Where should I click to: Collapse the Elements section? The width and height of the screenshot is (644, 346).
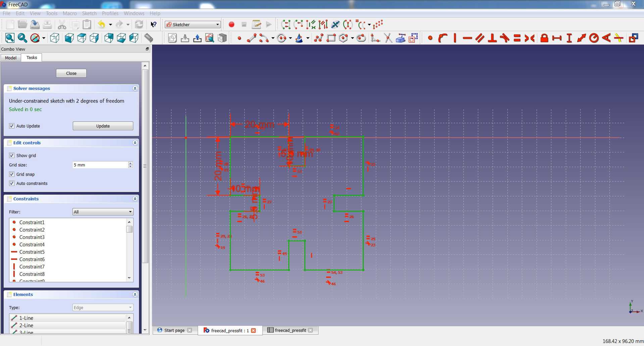[135, 294]
